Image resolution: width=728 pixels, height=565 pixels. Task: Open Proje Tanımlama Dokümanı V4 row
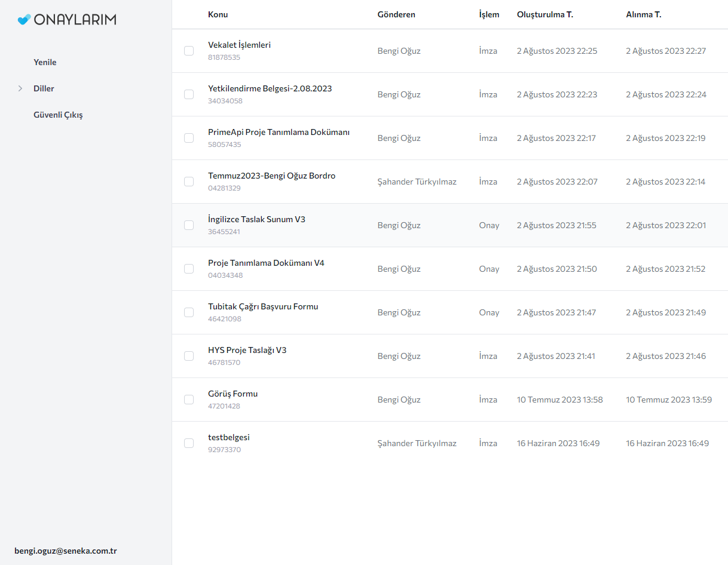[266, 263]
